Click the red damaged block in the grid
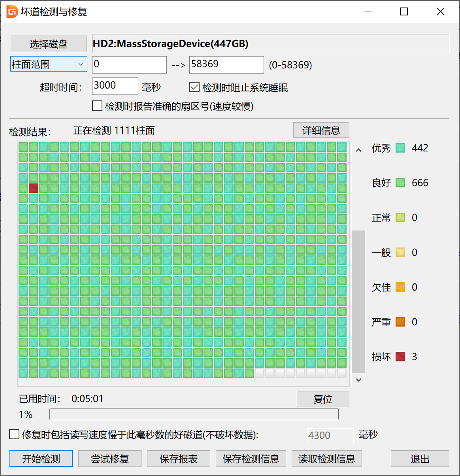This screenshot has height=476, width=460. click(x=34, y=188)
